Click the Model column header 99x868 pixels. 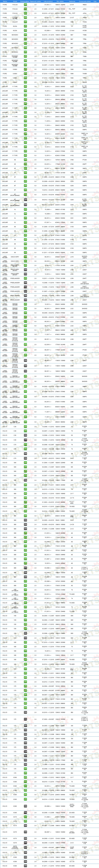[x=15, y=1]
